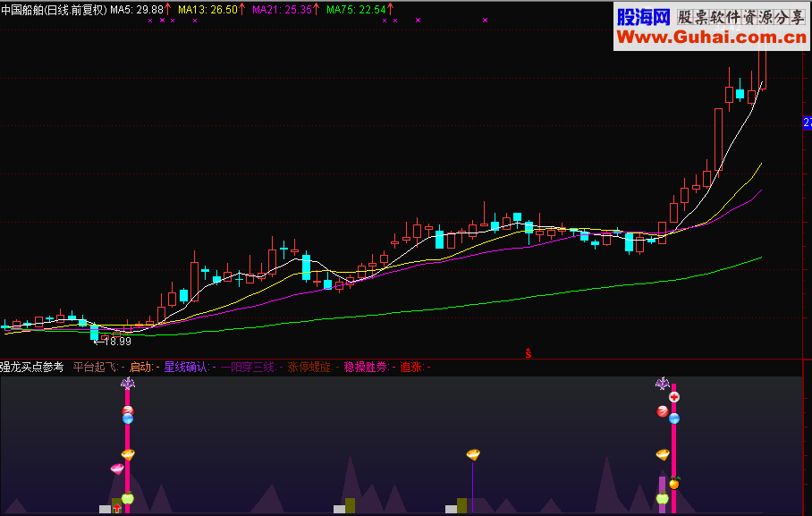Click the blue price tag on the right axis
The width and height of the screenshot is (812, 516).
[x=808, y=123]
